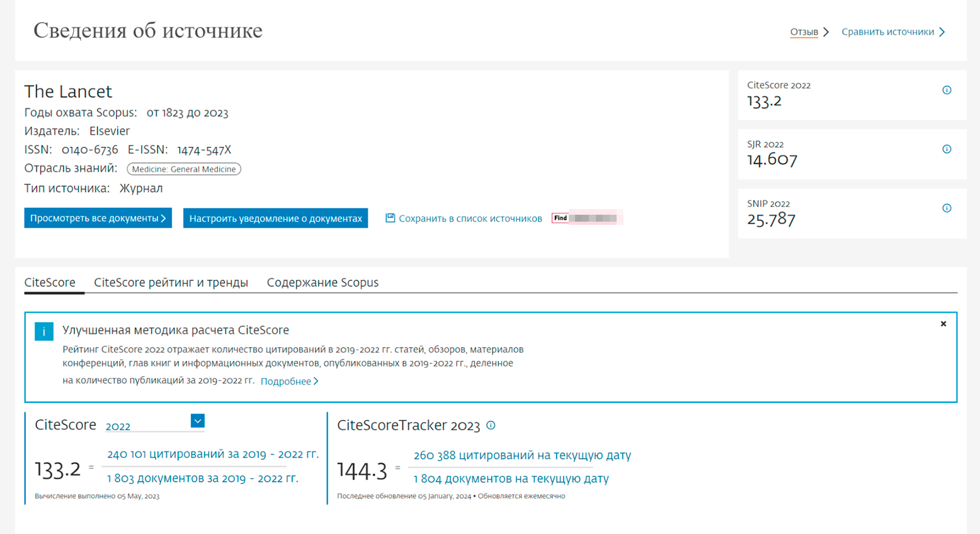Click the blue info banner icon
Image resolution: width=980 pixels, height=534 pixels.
tap(44, 331)
